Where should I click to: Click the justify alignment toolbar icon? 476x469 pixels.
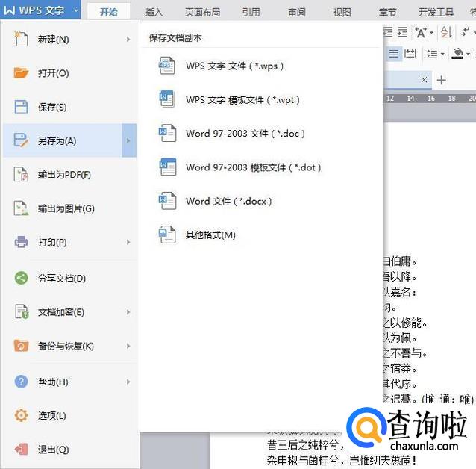(x=394, y=54)
